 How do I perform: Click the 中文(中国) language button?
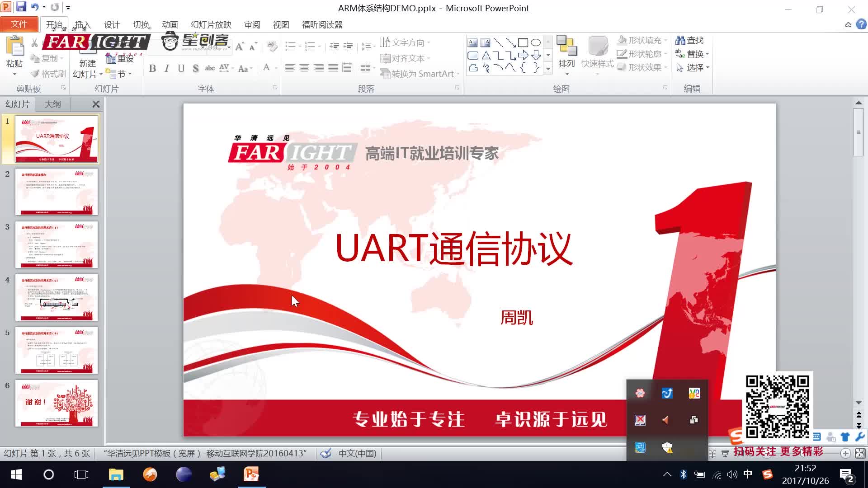(x=357, y=453)
